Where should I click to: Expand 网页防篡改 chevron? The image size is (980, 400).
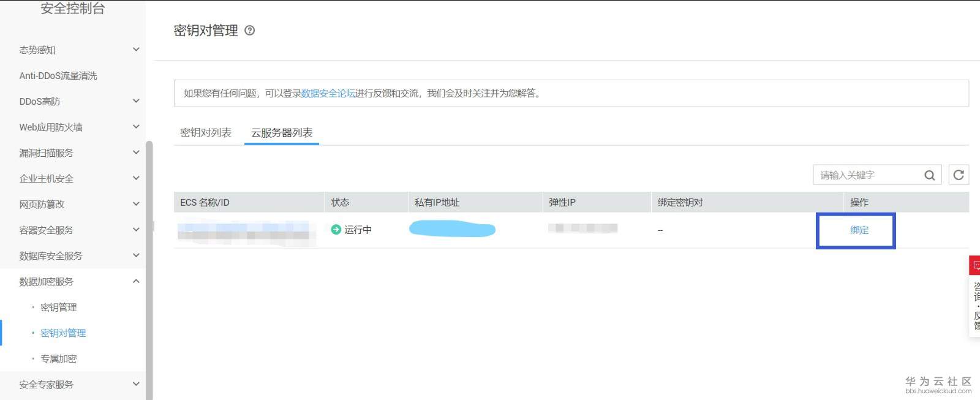click(x=136, y=204)
